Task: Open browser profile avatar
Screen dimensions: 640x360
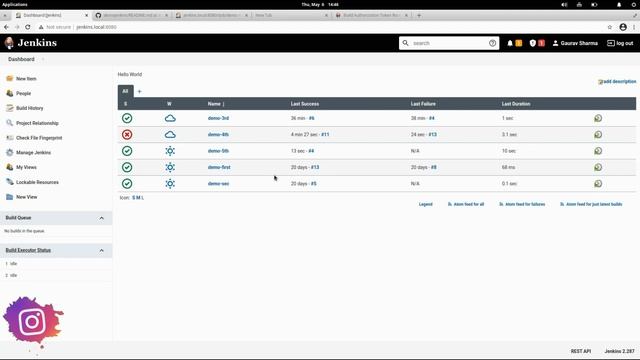Action: pos(623,27)
